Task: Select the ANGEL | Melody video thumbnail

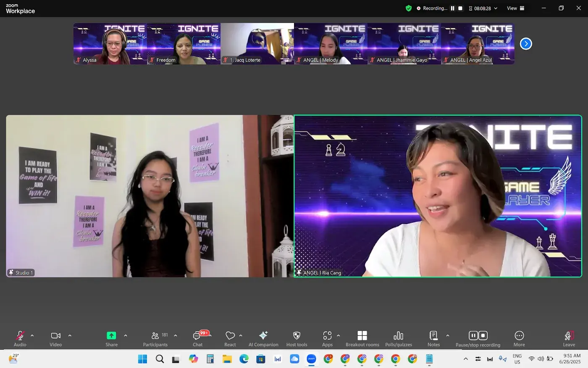Action: pyautogui.click(x=331, y=44)
